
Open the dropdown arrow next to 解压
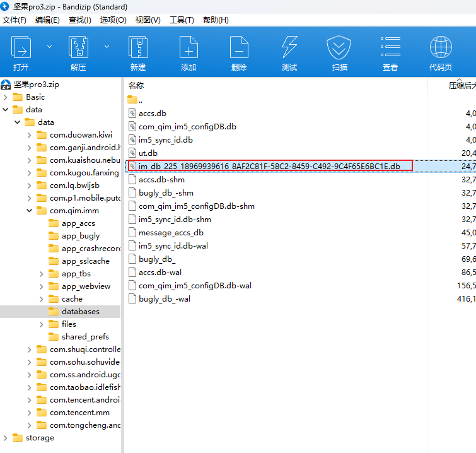(x=107, y=47)
